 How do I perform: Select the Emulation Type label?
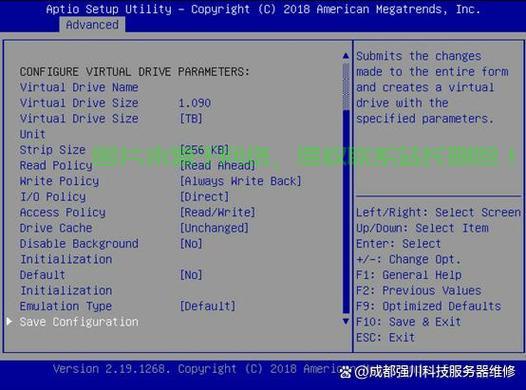[66, 306]
